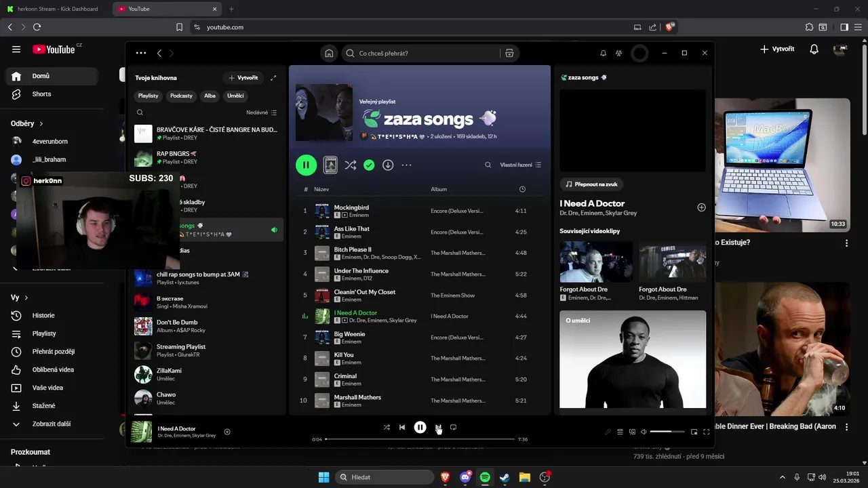Pause playback in bottom player bar
868x488 pixels.
[420, 428]
